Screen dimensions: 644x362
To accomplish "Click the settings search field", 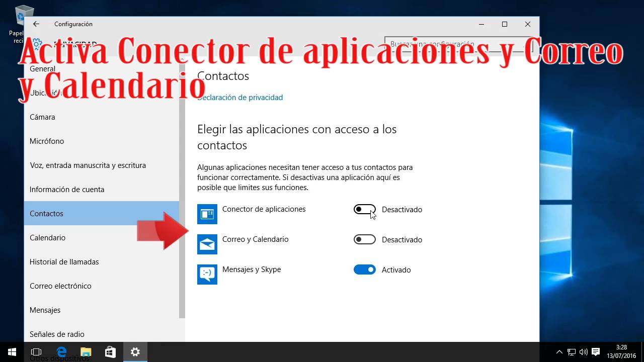I will pos(459,44).
